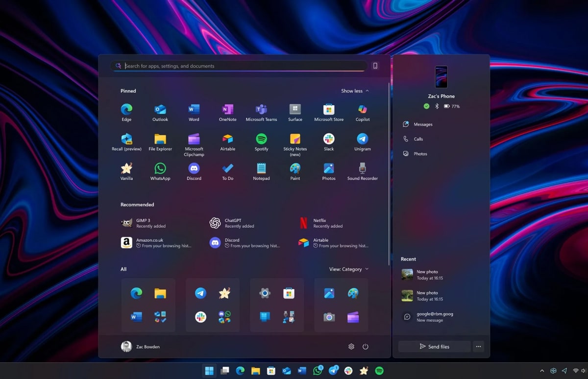Launch Copilot from the Start menu
This screenshot has width=588, height=379.
click(x=362, y=110)
